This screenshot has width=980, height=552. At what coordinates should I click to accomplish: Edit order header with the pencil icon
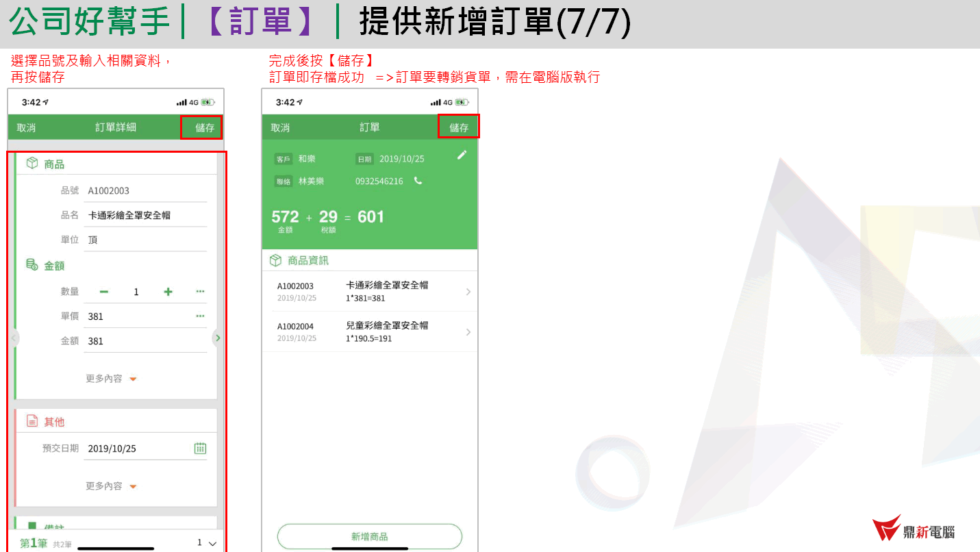(x=462, y=155)
